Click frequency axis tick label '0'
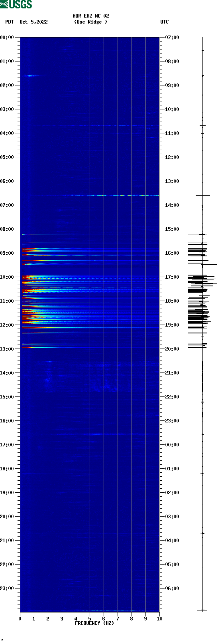 point(20,619)
